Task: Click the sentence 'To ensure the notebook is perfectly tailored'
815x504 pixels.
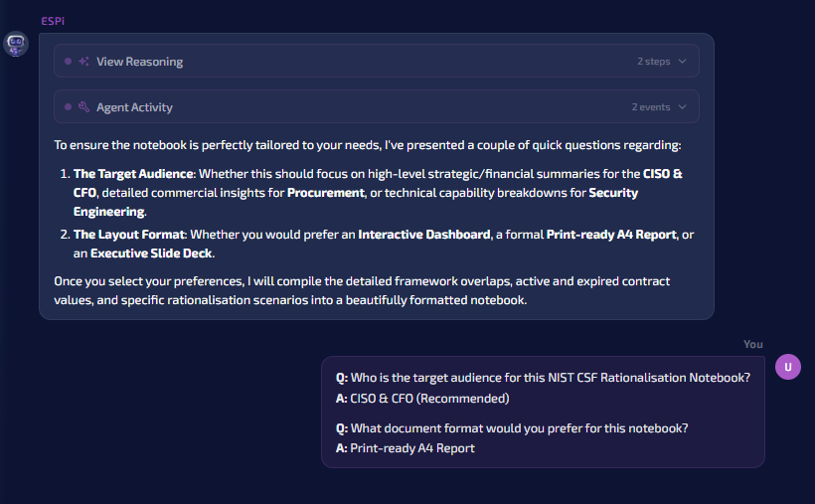Action: click(x=368, y=145)
